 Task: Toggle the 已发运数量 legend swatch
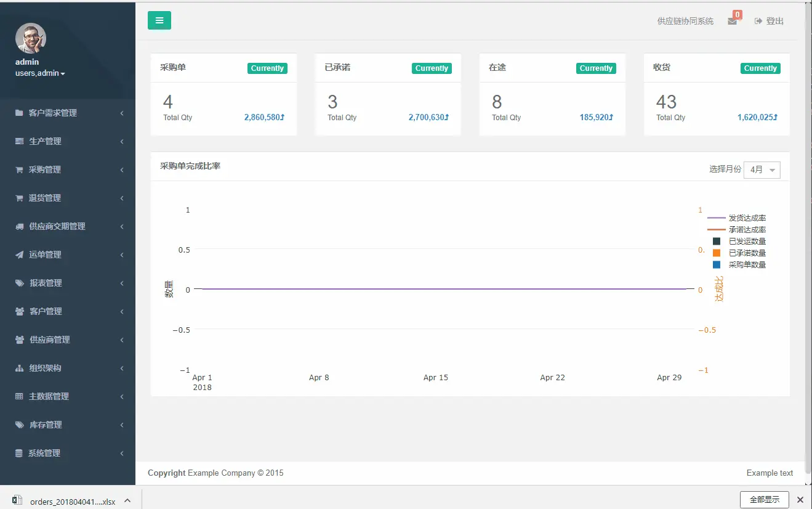pyautogui.click(x=717, y=242)
